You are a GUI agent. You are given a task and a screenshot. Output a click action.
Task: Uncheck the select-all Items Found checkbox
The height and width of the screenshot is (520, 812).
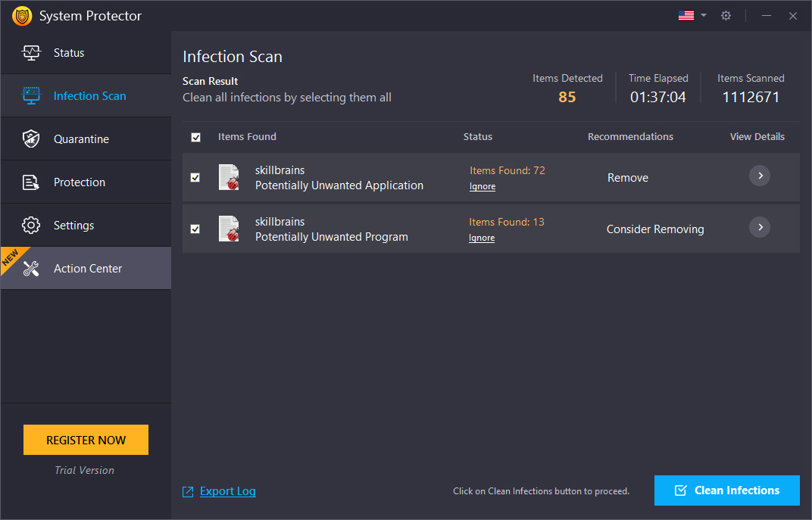coord(195,137)
